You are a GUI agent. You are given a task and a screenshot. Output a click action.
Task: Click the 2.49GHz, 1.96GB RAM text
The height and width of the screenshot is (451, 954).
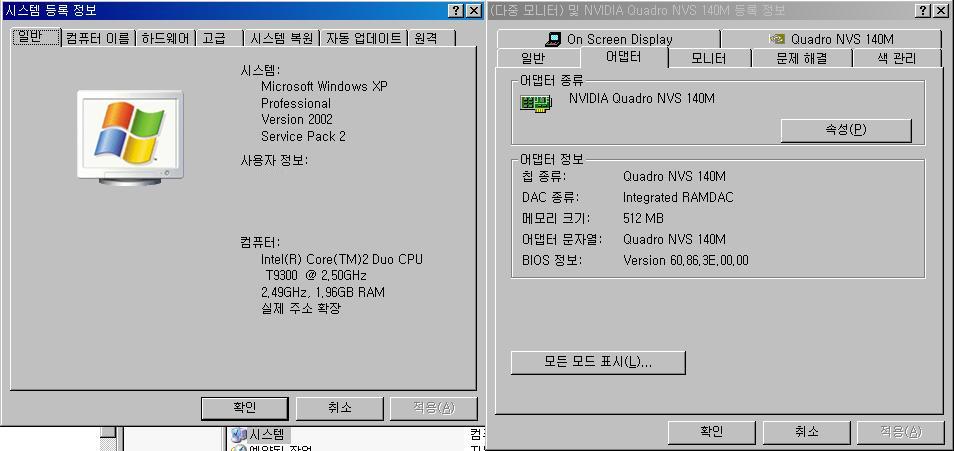coord(323,292)
